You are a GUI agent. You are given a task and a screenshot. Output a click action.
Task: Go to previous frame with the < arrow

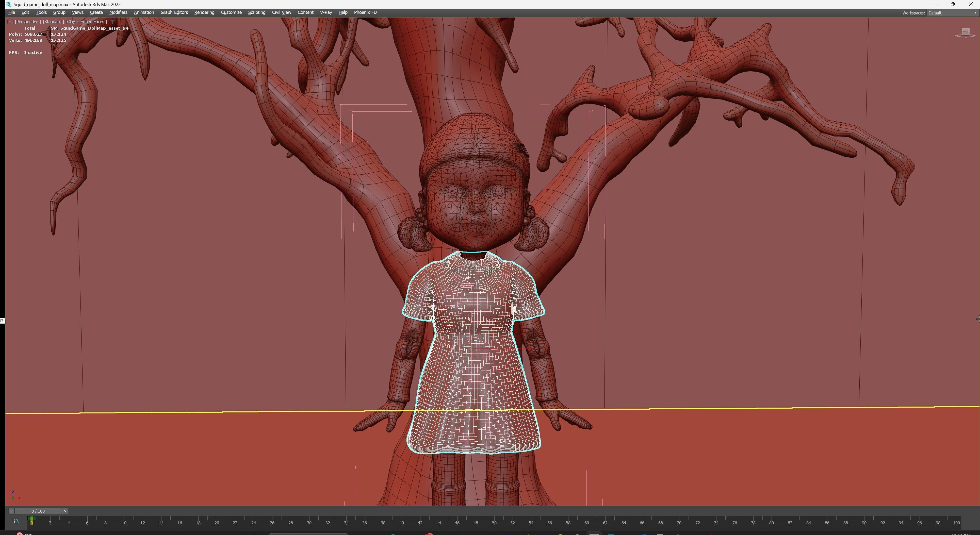click(x=11, y=511)
